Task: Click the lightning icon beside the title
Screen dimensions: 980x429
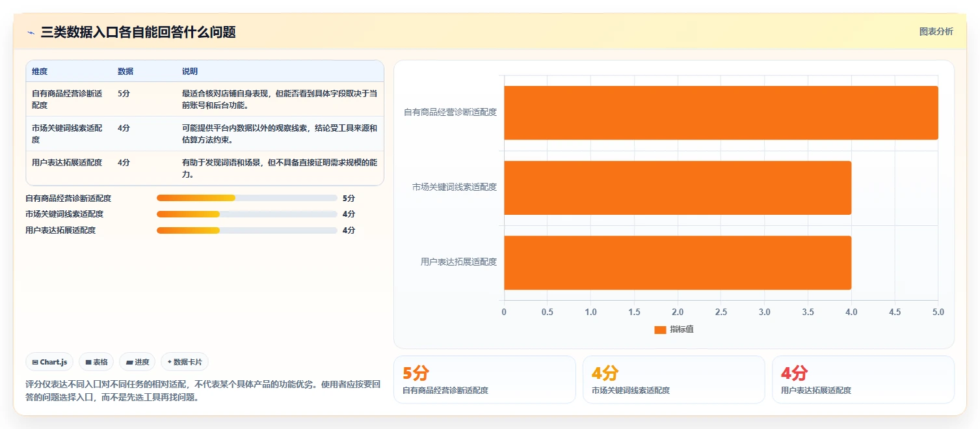Action: click(x=31, y=33)
